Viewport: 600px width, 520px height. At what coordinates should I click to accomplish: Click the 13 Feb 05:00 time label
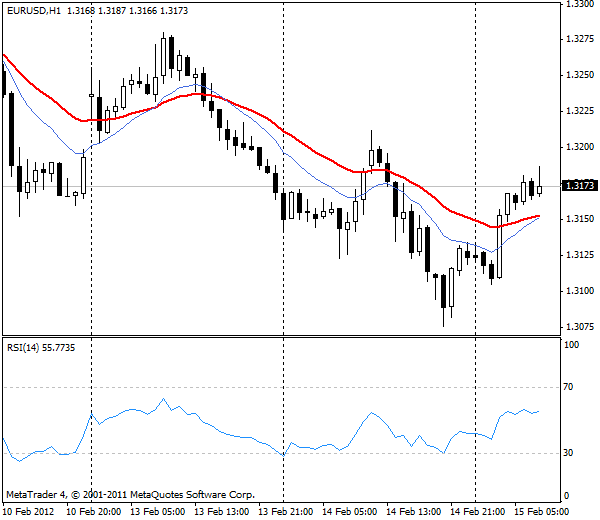[158, 512]
